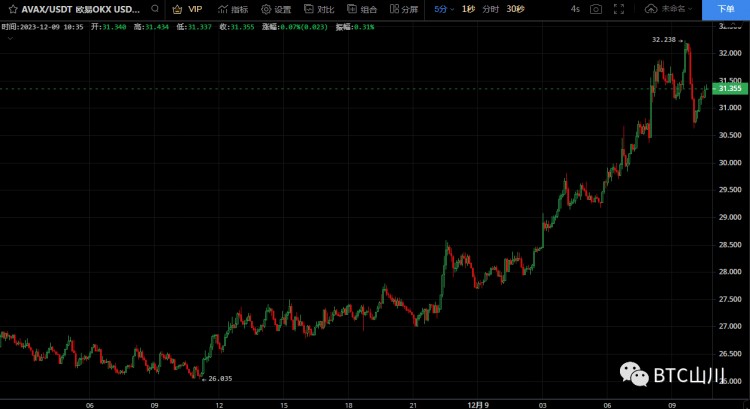Click the AVAX/USDT 欧易OKX symbol title
750x409 pixels.
(x=80, y=9)
